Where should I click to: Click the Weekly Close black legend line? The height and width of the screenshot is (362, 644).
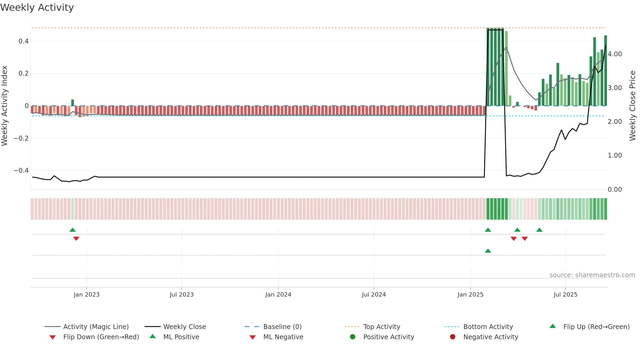click(152, 327)
